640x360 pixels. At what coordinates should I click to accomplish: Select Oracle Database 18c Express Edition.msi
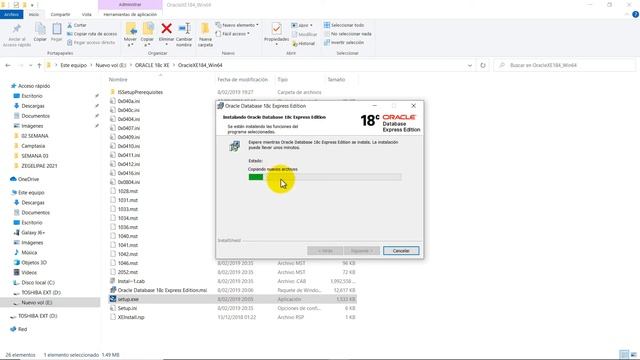coord(162,290)
